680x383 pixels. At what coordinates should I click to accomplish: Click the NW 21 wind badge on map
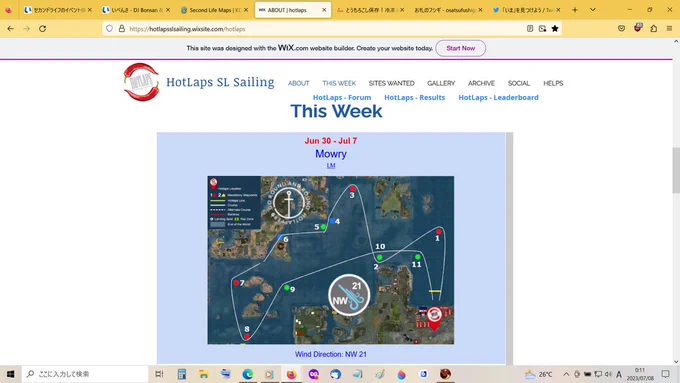[x=349, y=295]
